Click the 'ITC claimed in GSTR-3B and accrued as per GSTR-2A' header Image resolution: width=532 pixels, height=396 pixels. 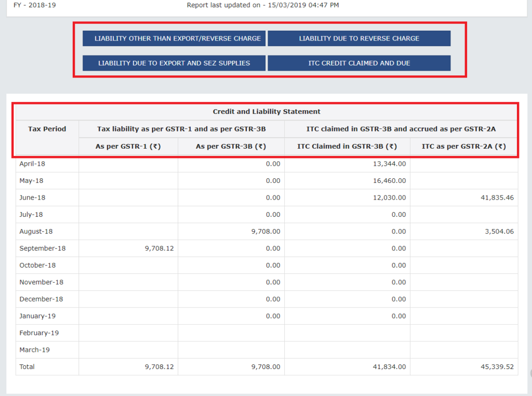point(401,129)
